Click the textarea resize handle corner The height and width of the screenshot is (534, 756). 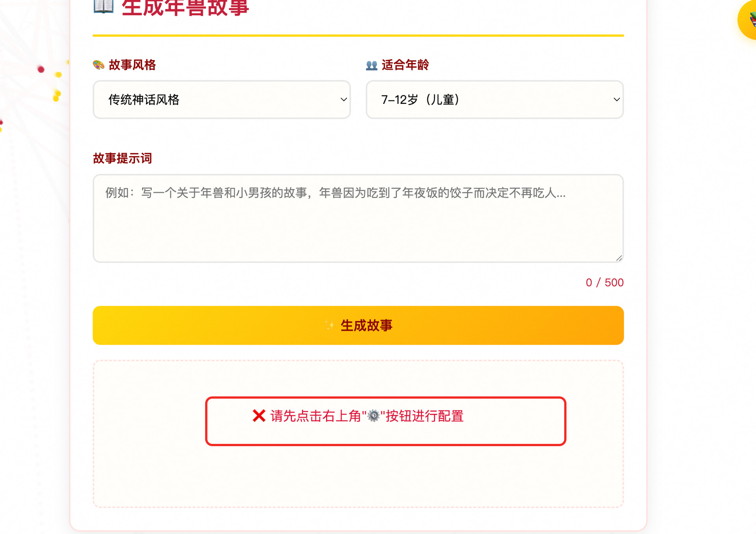click(x=619, y=258)
